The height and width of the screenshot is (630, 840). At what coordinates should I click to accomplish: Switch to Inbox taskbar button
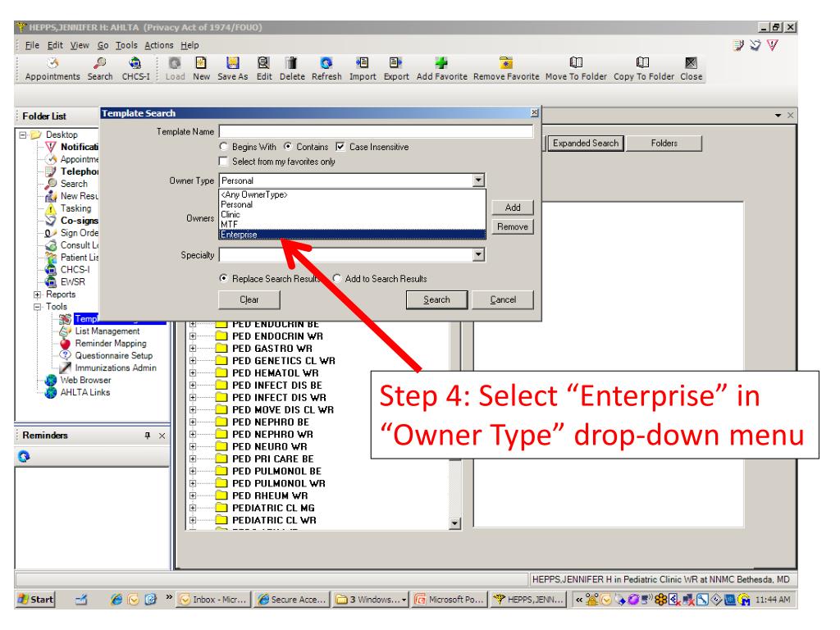pos(213,600)
